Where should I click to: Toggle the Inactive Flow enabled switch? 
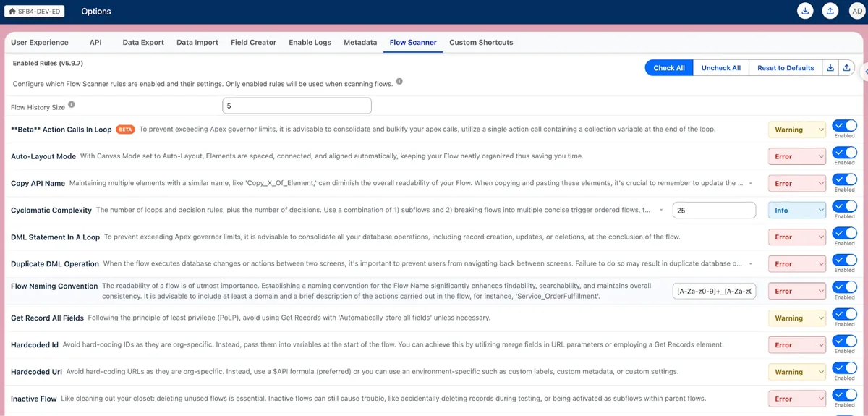pyautogui.click(x=844, y=394)
